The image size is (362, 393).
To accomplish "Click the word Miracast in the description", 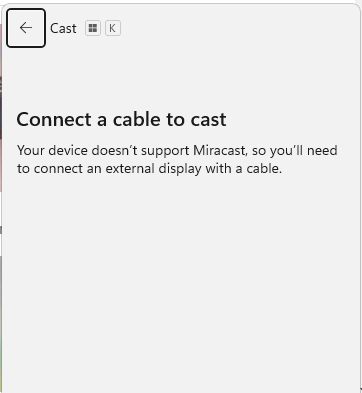I will point(220,150).
